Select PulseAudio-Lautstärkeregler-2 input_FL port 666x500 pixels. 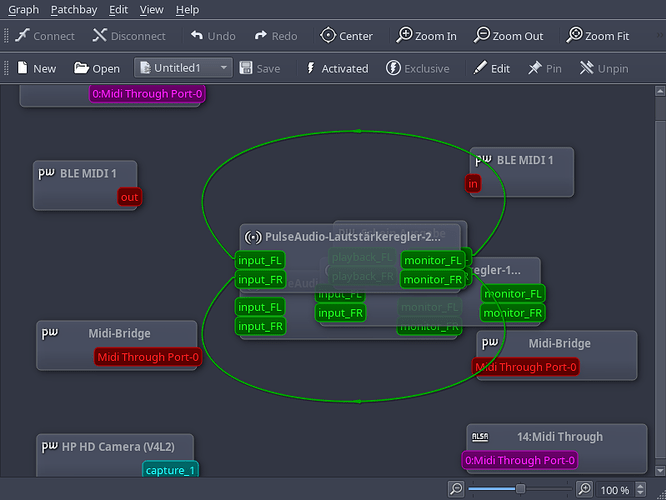(260, 260)
